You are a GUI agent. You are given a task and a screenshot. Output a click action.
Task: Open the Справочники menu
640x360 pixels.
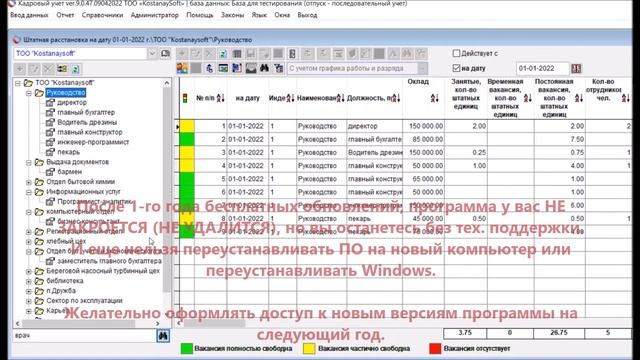102,15
